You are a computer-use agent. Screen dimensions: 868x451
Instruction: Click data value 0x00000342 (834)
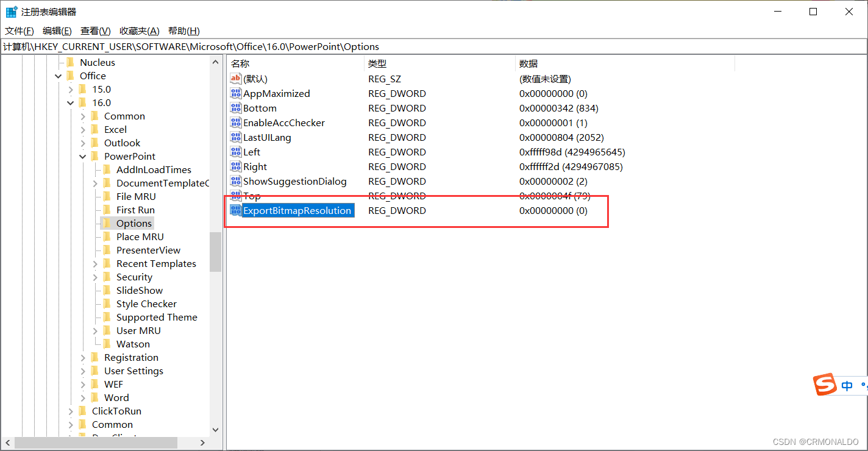(559, 108)
